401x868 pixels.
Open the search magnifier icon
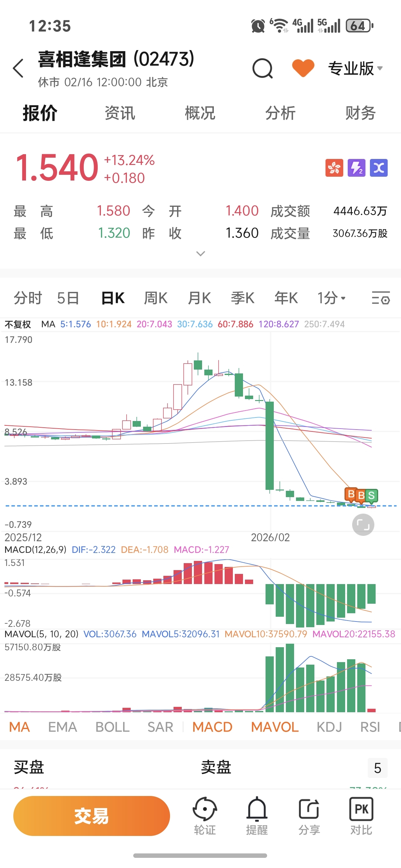point(262,69)
